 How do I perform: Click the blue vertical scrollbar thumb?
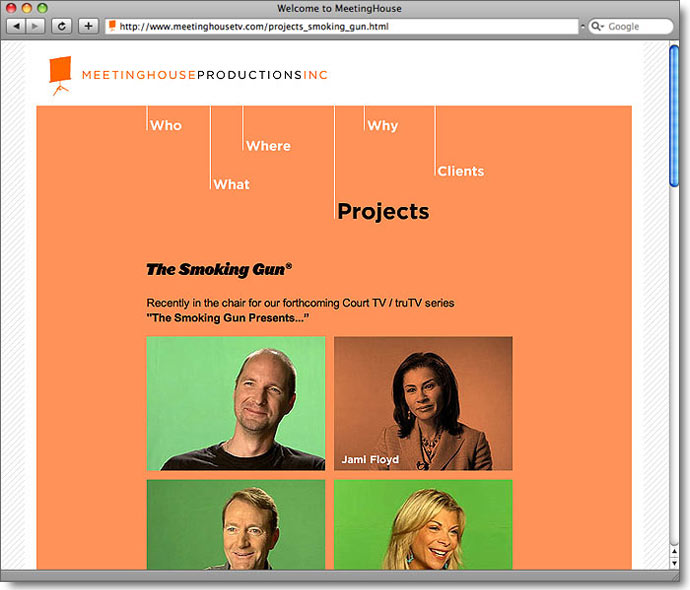(674, 116)
